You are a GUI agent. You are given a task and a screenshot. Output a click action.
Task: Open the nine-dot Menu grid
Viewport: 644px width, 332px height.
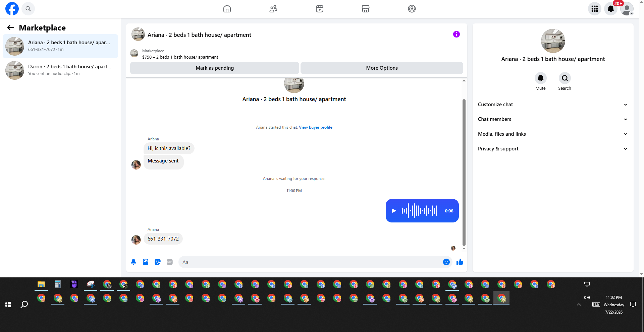595,9
